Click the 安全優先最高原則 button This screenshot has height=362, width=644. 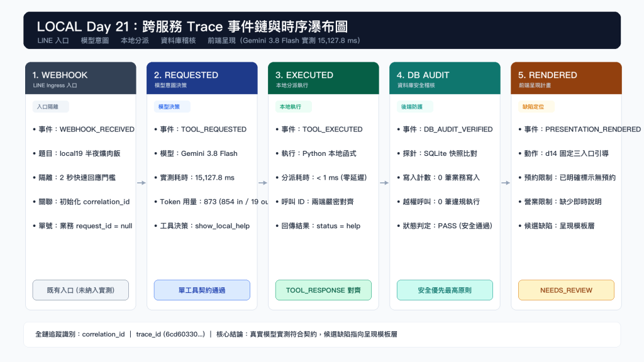click(x=445, y=290)
